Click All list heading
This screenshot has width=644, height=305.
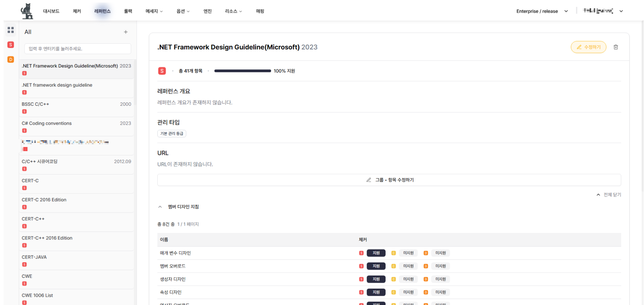(x=28, y=32)
